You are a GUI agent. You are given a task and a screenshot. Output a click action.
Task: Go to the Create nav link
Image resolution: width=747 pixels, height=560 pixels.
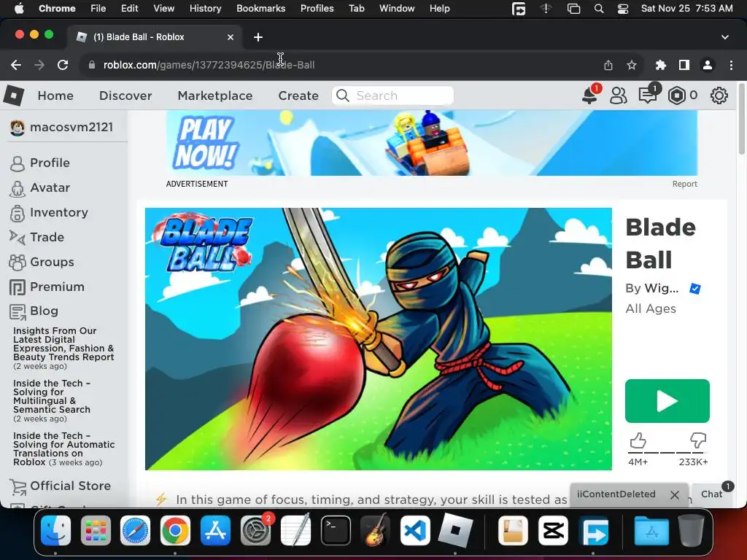pyautogui.click(x=298, y=96)
